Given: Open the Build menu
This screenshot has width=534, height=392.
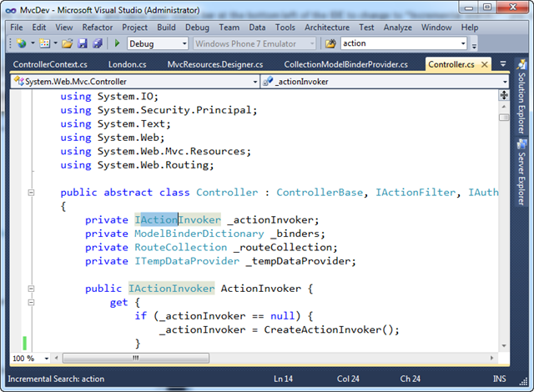Looking at the screenshot, I should 166,28.
